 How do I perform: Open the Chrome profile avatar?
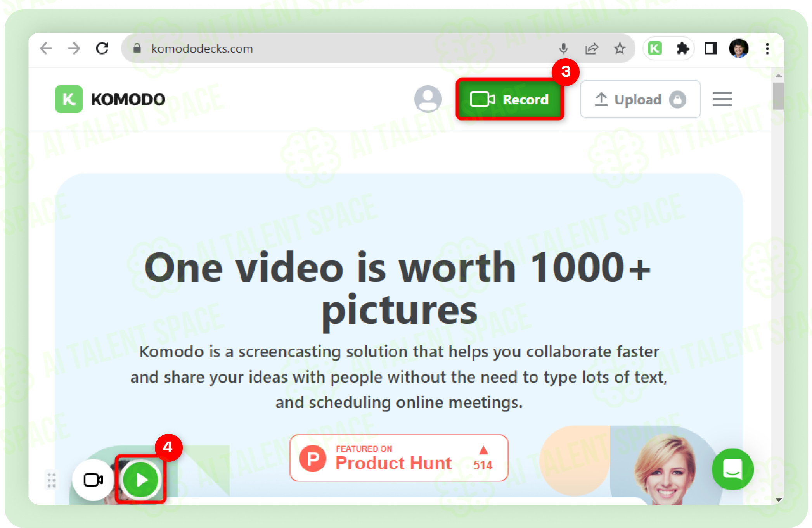739,48
